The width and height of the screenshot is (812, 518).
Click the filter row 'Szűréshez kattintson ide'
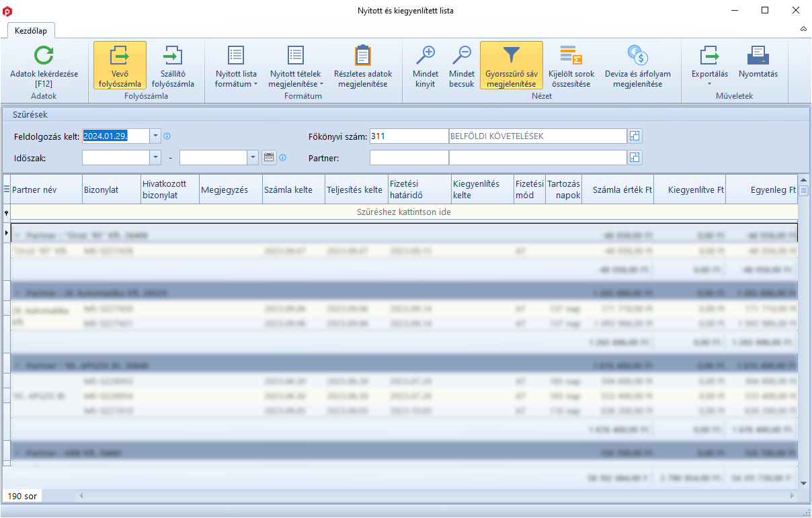click(403, 212)
